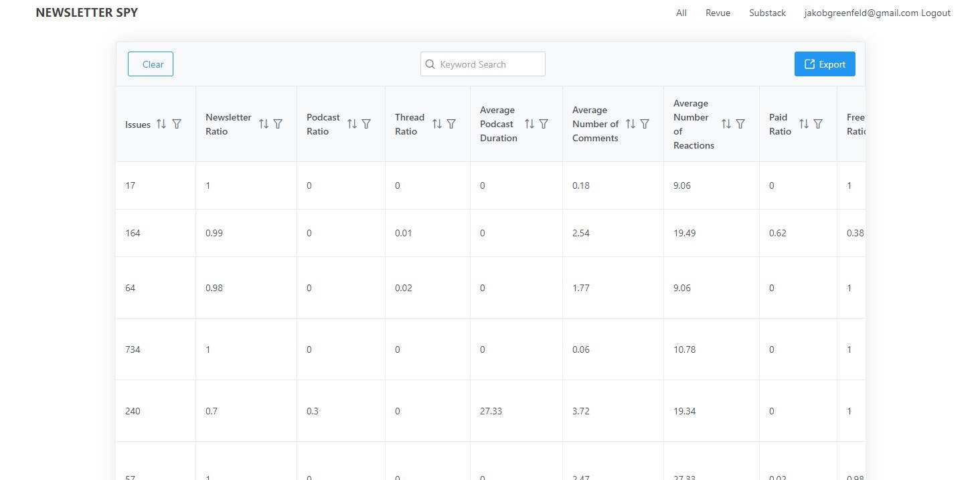980x480 pixels.
Task: Select podcast duration value 27.33
Action: click(x=491, y=411)
